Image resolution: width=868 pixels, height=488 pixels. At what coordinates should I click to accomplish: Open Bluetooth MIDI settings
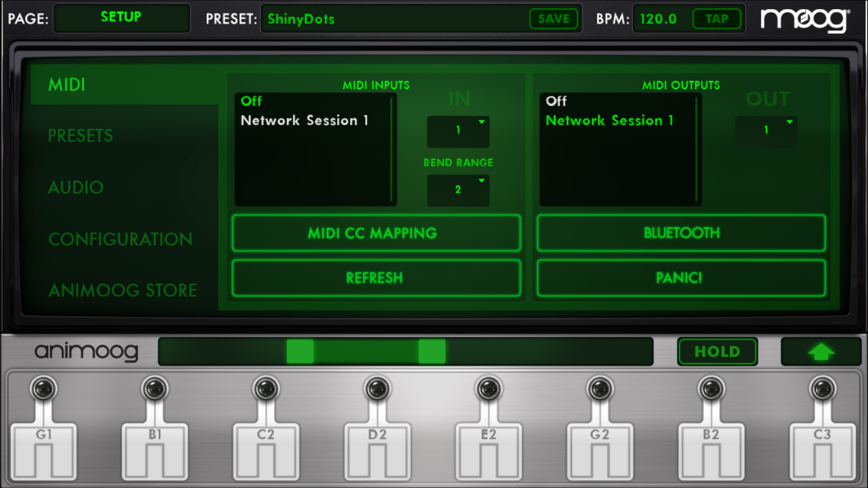[681, 233]
